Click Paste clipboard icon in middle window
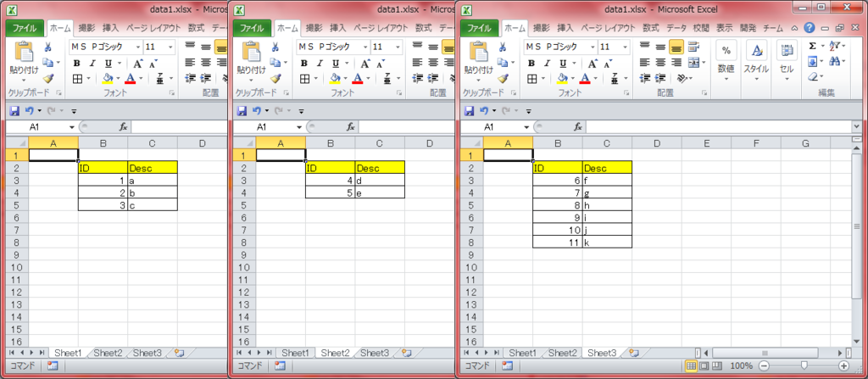The width and height of the screenshot is (868, 379). click(x=252, y=52)
